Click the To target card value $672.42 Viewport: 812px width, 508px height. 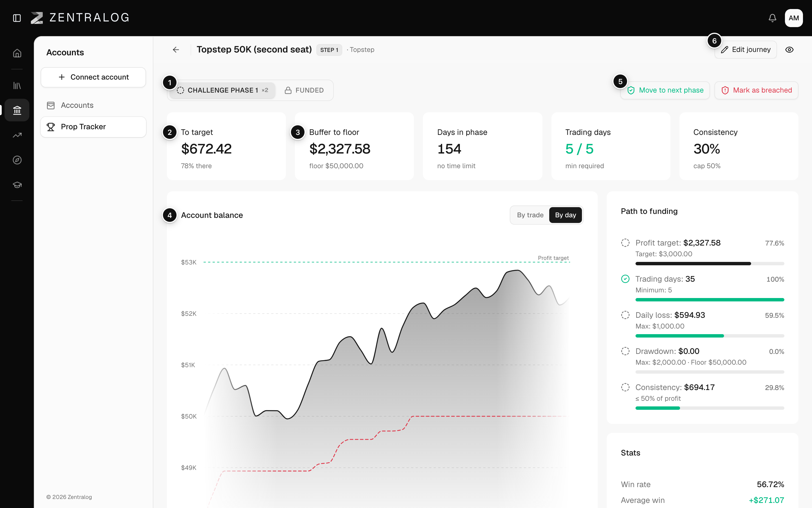click(206, 149)
